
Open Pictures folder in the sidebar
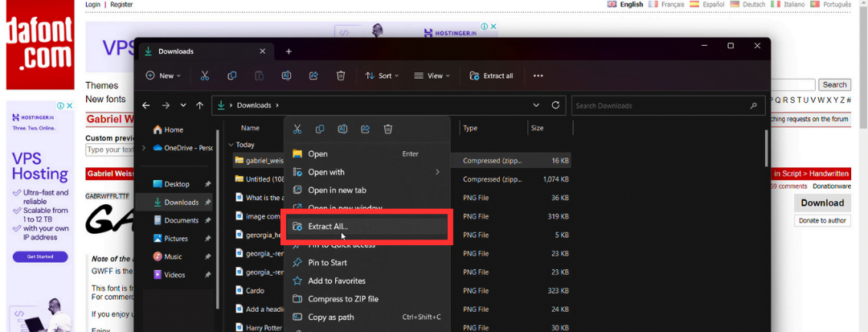[175, 239]
